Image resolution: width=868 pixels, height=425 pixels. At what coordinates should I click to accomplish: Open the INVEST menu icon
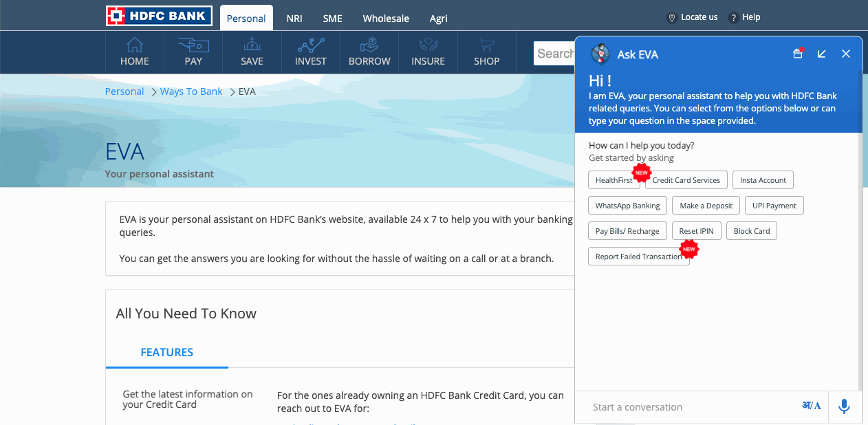311,46
